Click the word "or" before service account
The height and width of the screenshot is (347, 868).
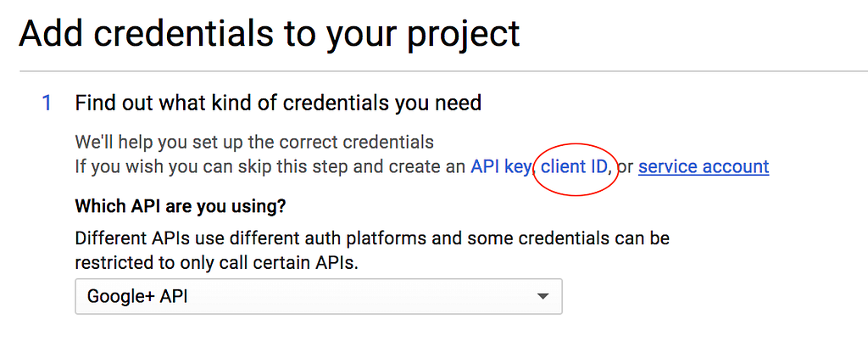625,167
